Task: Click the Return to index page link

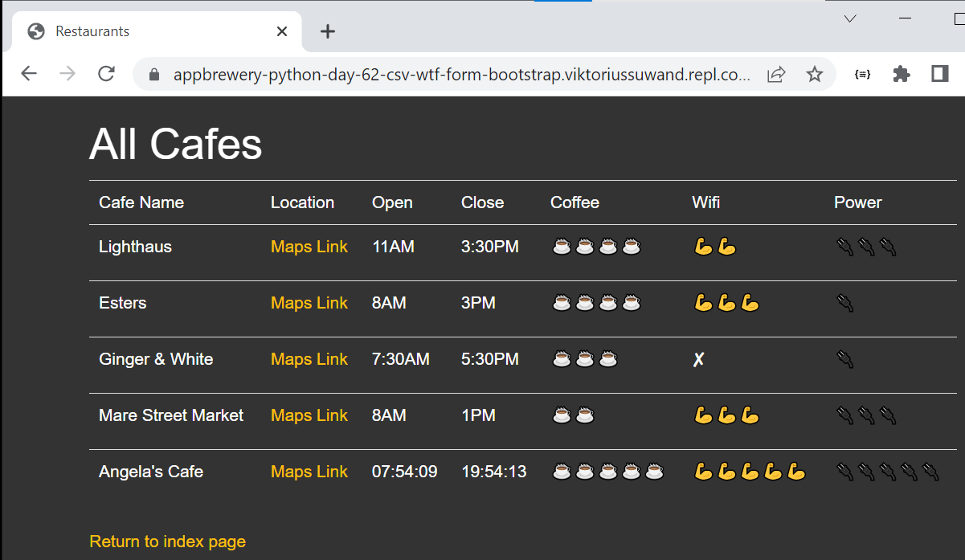Action: point(167,542)
